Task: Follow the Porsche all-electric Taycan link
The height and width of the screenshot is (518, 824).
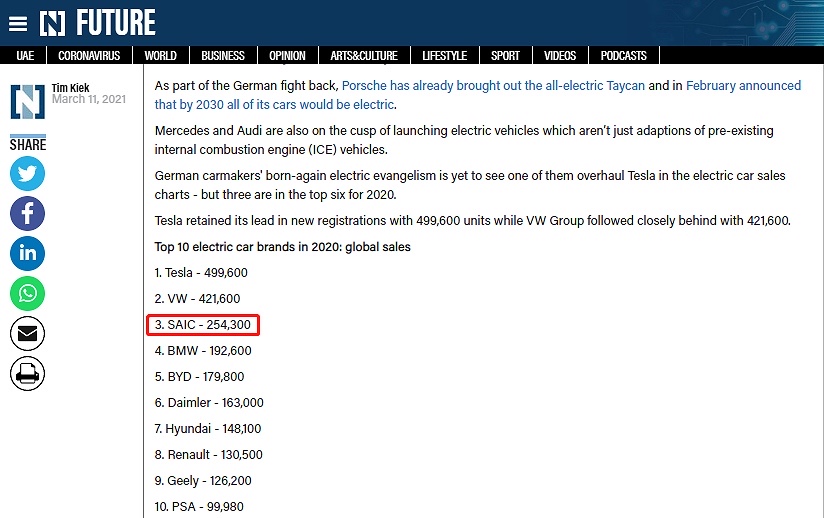Action: point(493,86)
